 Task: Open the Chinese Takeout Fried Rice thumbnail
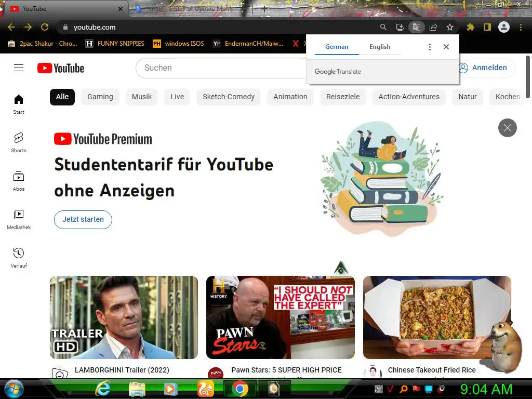[437, 317]
